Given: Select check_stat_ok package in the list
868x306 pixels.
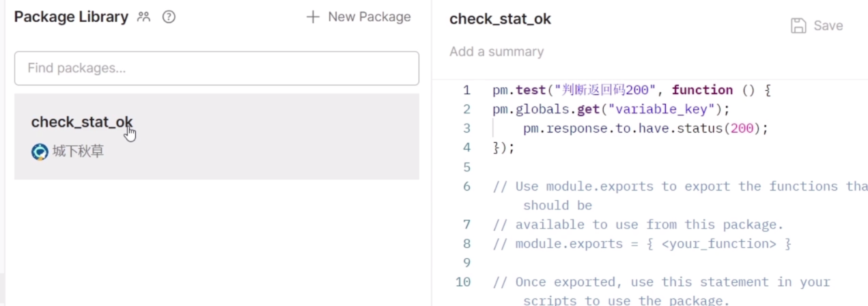Looking at the screenshot, I should click(x=216, y=137).
